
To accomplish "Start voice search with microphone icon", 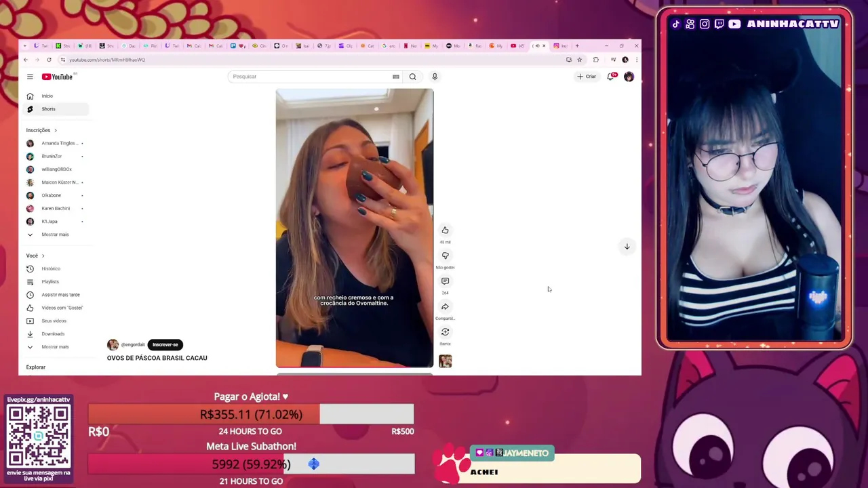I will click(x=435, y=77).
